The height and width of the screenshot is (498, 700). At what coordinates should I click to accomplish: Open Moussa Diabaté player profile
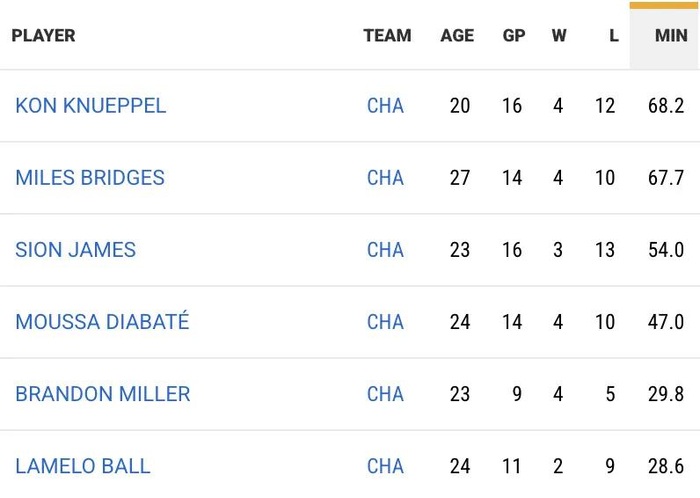pos(102,322)
